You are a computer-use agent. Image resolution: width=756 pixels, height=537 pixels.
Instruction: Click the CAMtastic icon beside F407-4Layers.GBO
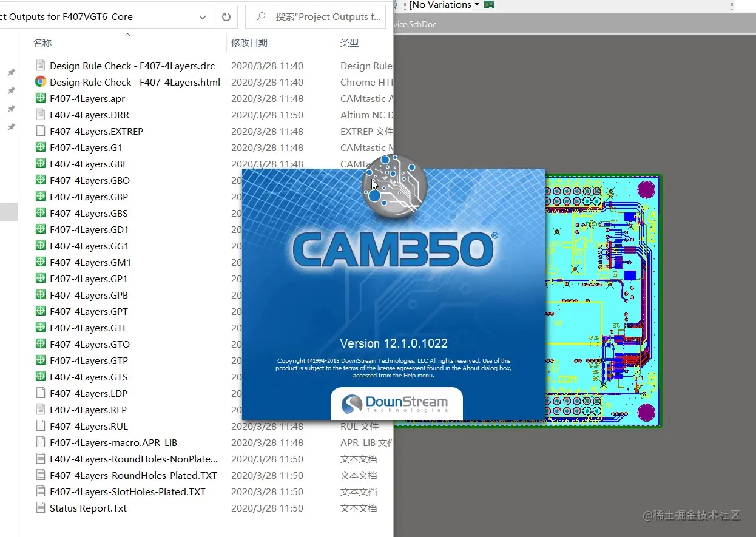coord(41,180)
